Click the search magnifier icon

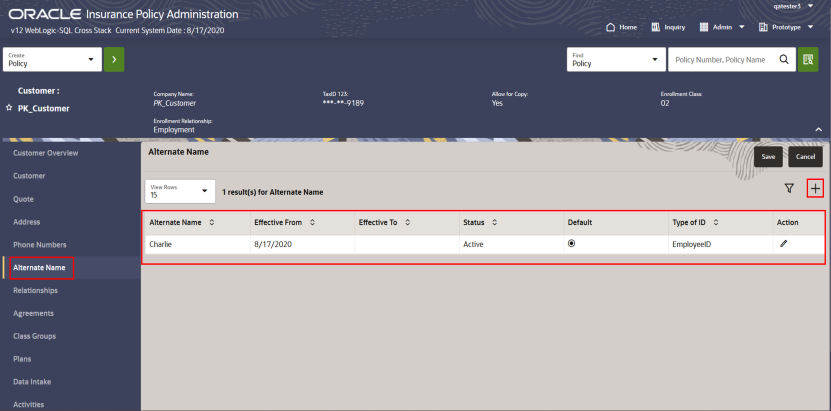pyautogui.click(x=784, y=59)
